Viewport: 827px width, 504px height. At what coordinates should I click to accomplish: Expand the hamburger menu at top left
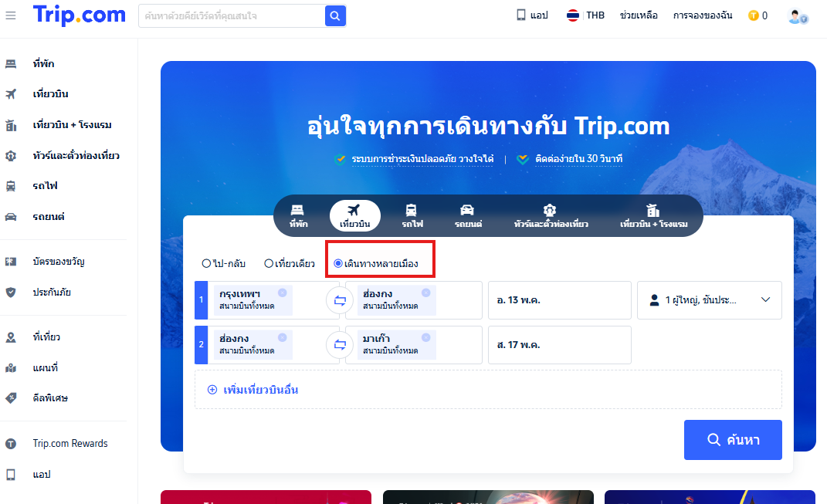pos(12,15)
